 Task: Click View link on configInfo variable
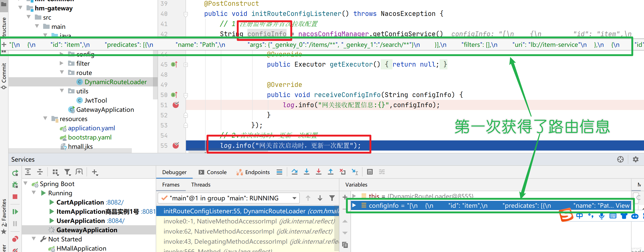point(623,206)
